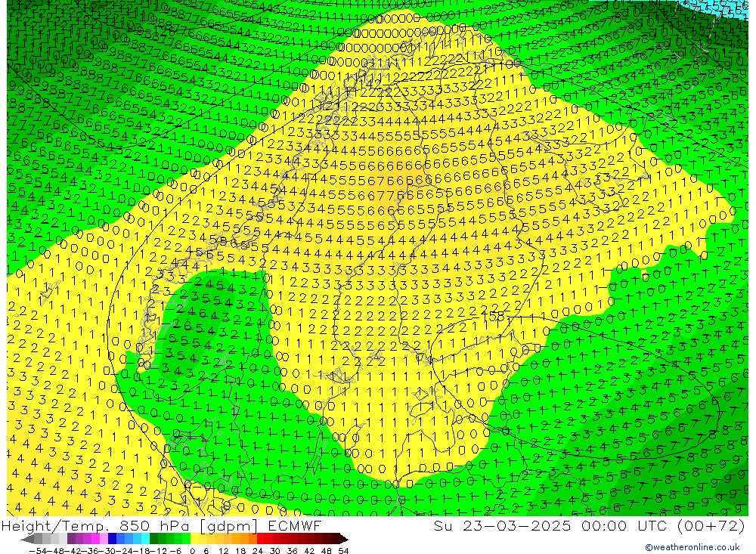756x554 pixels.
Task: Click the "54" legend label at the scale's right end
Action: (343, 551)
